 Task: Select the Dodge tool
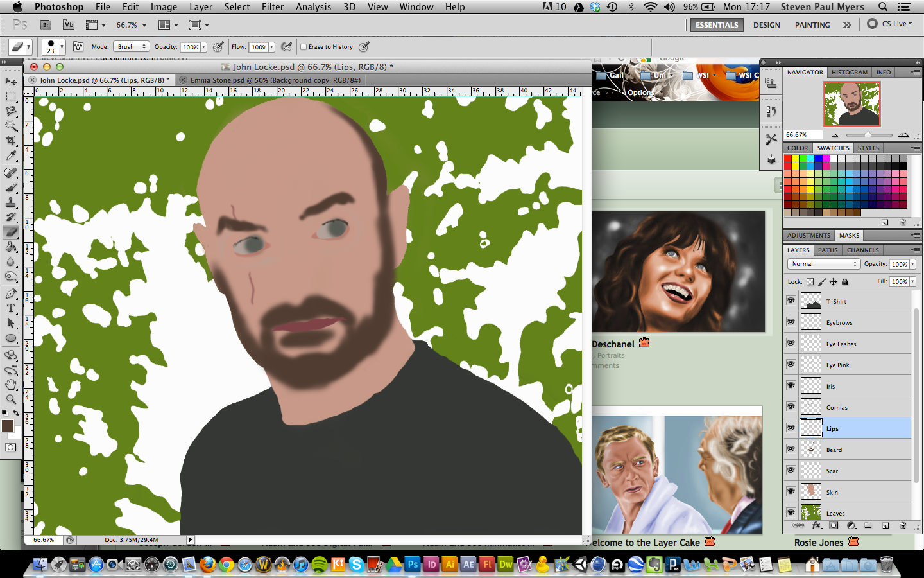click(x=11, y=277)
